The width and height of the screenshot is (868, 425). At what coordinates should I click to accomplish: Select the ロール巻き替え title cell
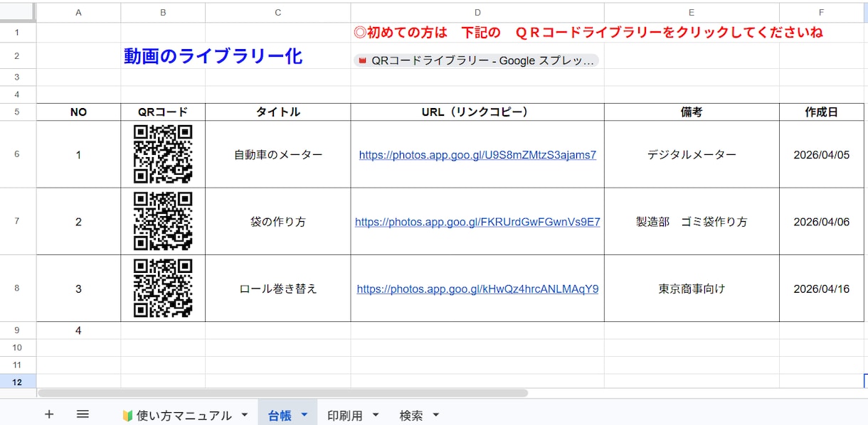click(277, 288)
